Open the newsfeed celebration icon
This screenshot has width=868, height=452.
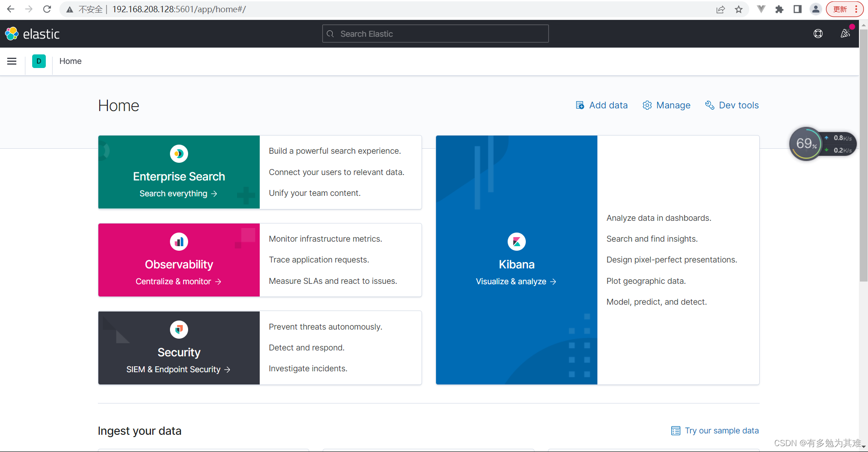point(845,34)
